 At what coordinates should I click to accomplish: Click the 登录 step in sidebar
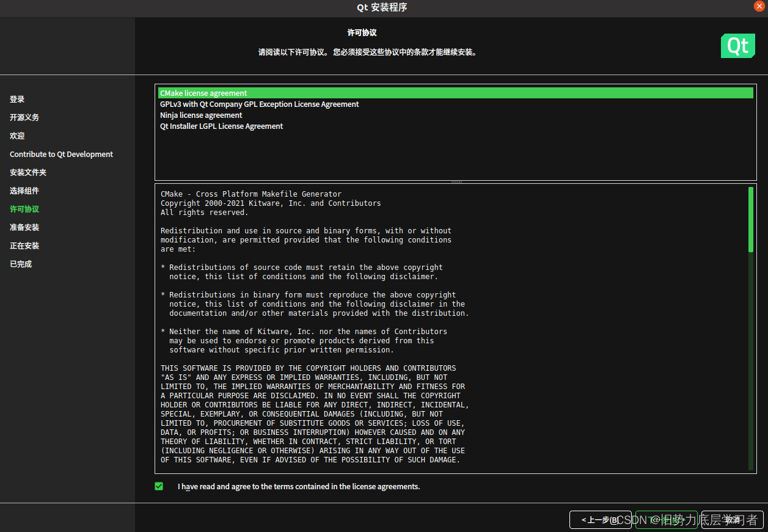17,99
